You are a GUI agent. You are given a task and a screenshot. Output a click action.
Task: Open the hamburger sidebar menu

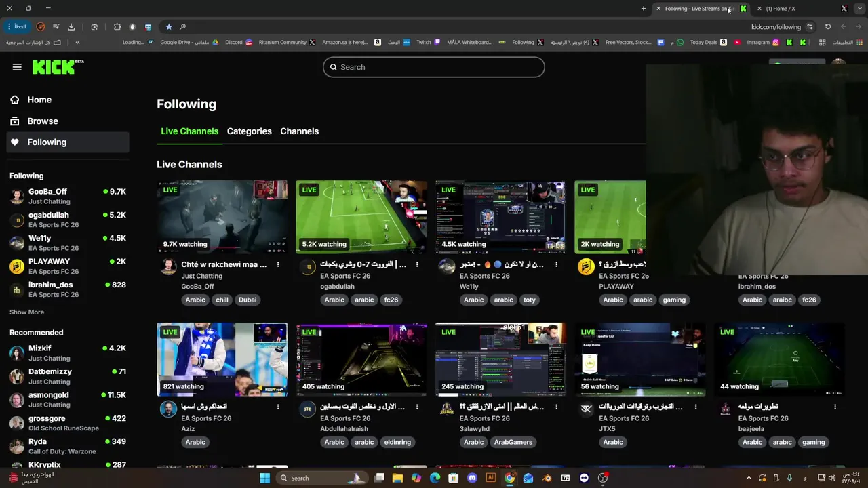(x=17, y=67)
